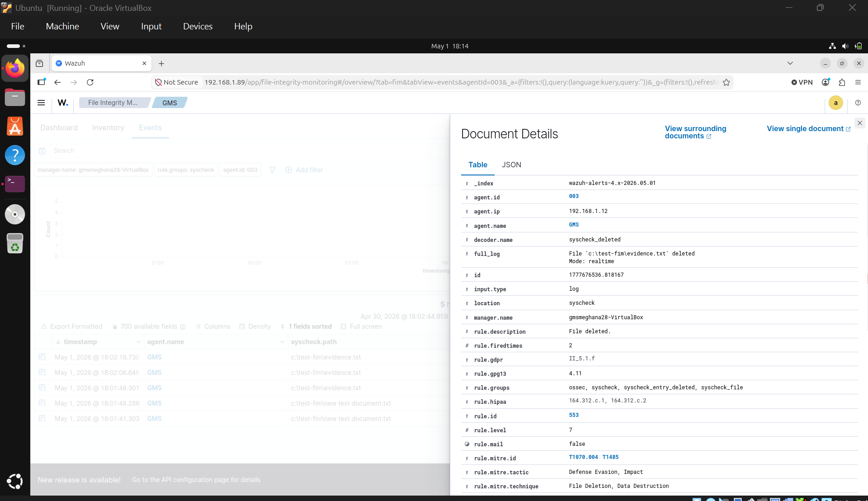Open the VirtualBox Help menu

(x=243, y=26)
